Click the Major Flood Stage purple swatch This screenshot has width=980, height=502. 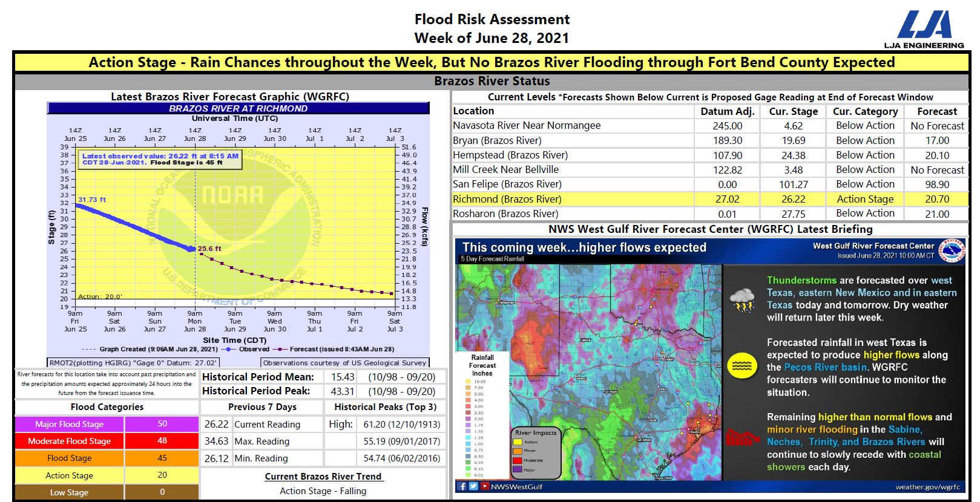(70, 424)
